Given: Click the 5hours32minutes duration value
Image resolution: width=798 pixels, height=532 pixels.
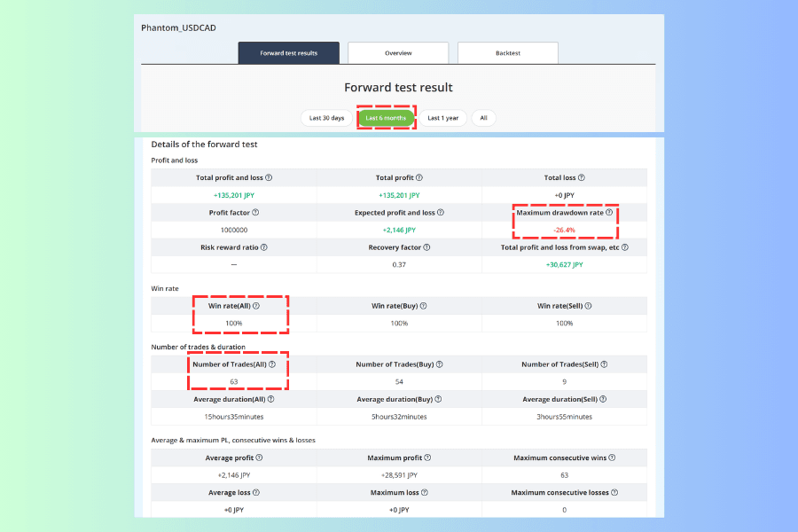Looking at the screenshot, I should pyautogui.click(x=399, y=417).
